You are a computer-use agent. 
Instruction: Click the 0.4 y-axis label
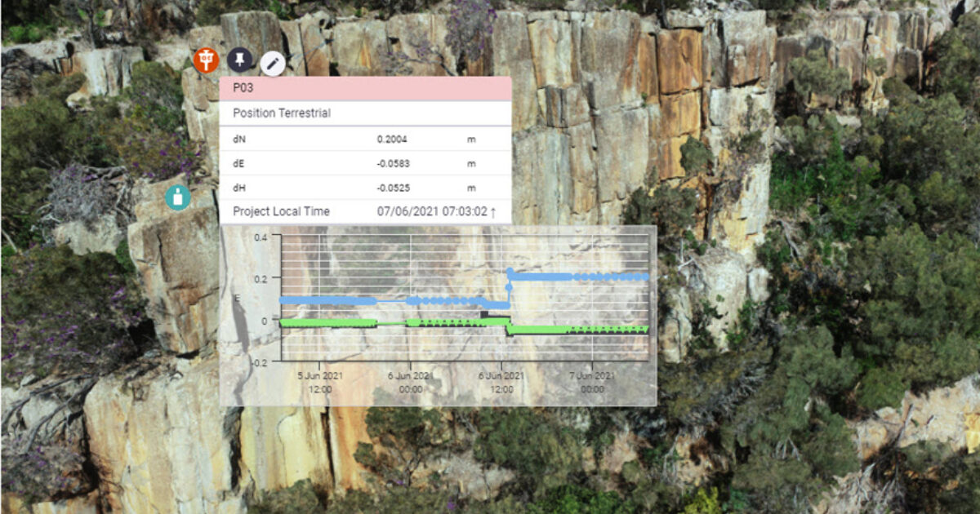(x=261, y=237)
